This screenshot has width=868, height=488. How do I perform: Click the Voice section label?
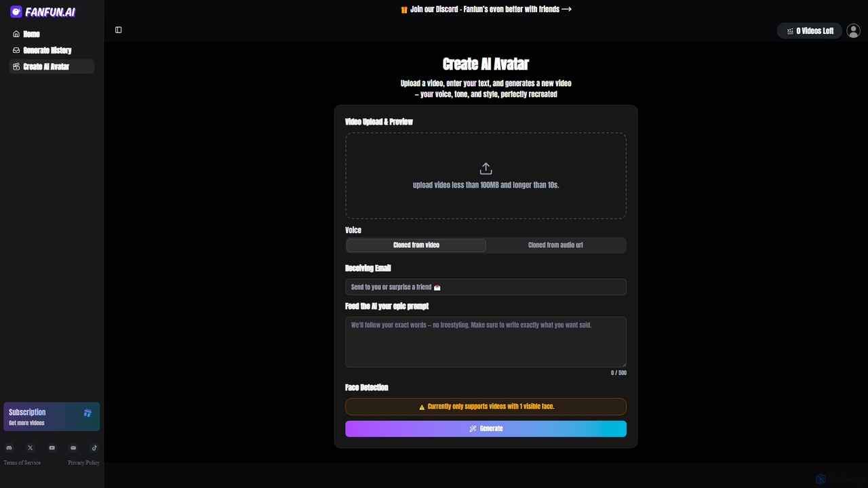coord(353,230)
